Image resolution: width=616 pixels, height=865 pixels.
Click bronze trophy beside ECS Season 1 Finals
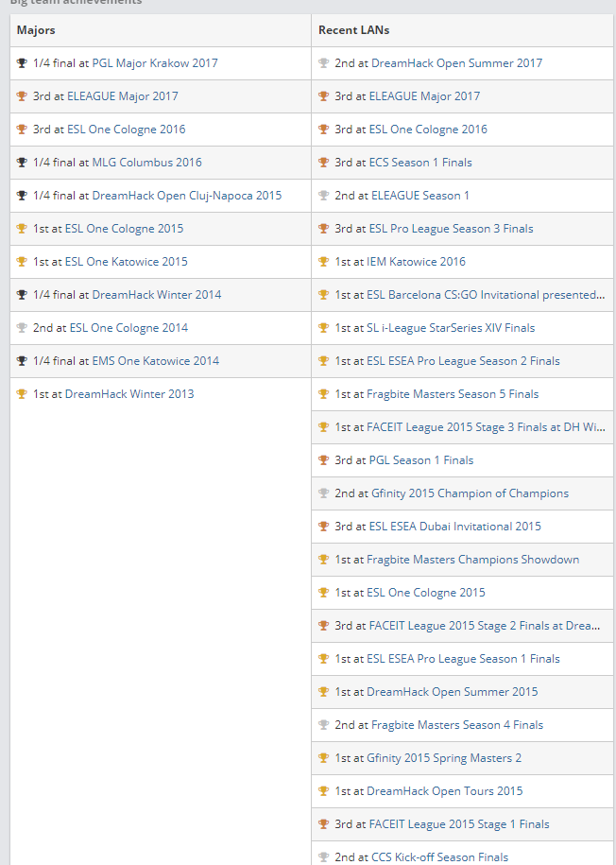click(x=324, y=163)
